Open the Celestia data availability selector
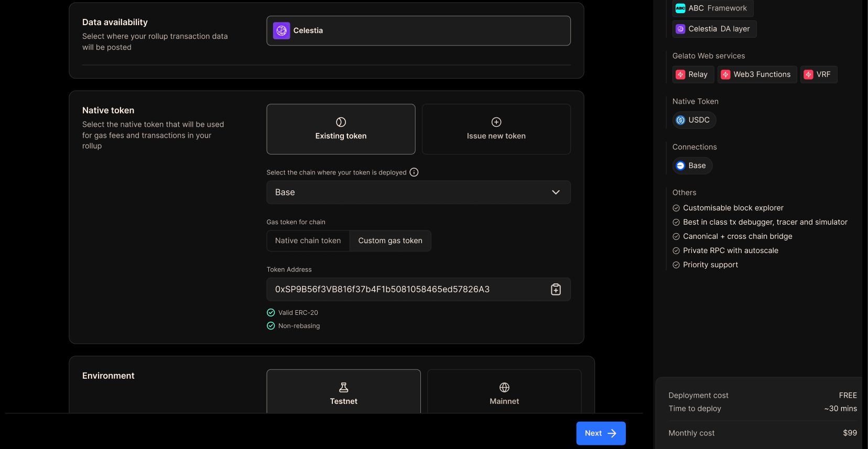The height and width of the screenshot is (449, 868). (419, 30)
